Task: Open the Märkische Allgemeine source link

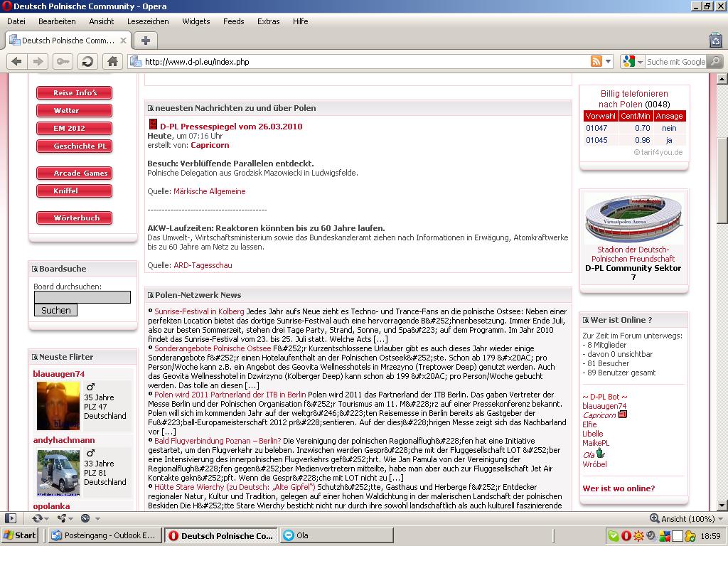Action: point(209,191)
